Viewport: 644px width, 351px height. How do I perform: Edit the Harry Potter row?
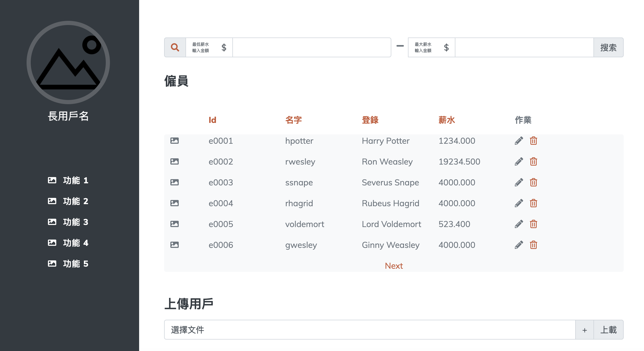click(519, 141)
